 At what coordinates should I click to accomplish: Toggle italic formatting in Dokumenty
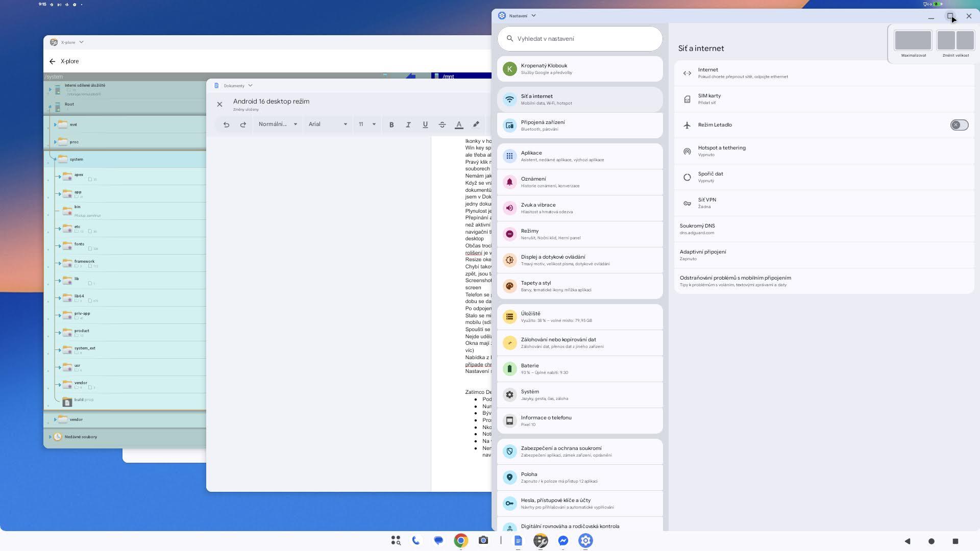[408, 124]
